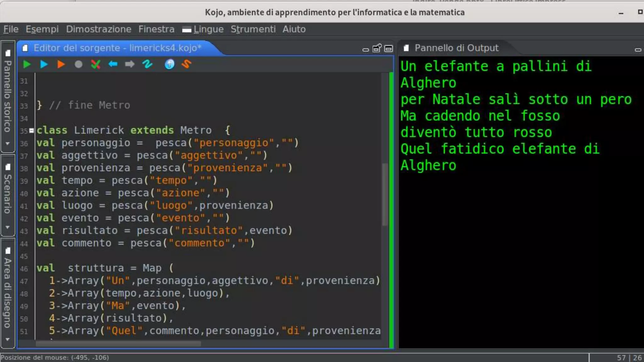Go to next history item arrow
The height and width of the screenshot is (362, 644).
click(130, 64)
